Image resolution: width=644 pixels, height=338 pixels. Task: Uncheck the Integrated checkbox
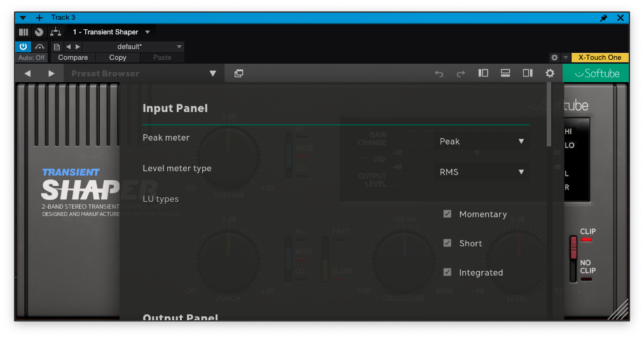pyautogui.click(x=448, y=272)
